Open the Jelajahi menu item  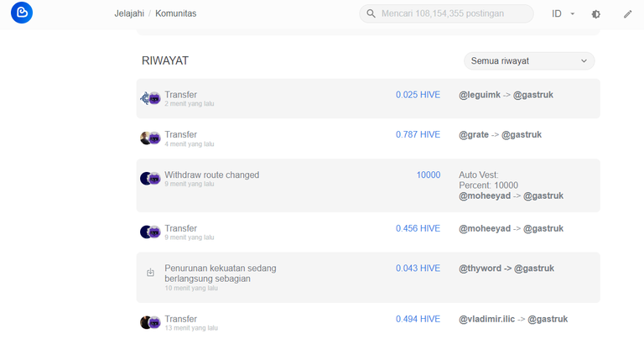point(129,13)
